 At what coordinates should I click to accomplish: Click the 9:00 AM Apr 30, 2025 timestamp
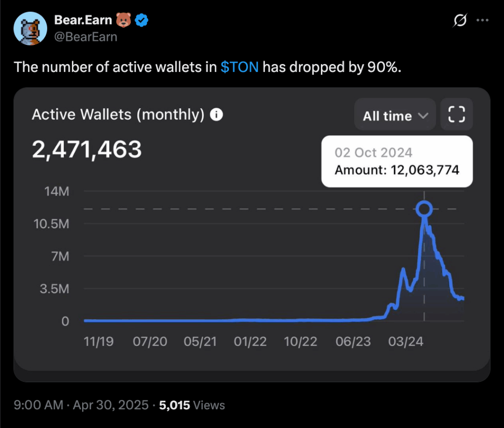(x=81, y=405)
